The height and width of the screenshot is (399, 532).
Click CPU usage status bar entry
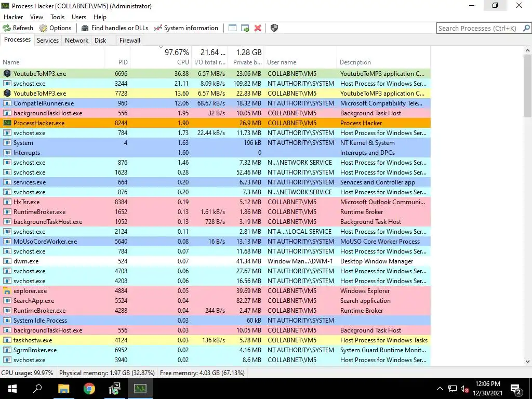point(27,373)
